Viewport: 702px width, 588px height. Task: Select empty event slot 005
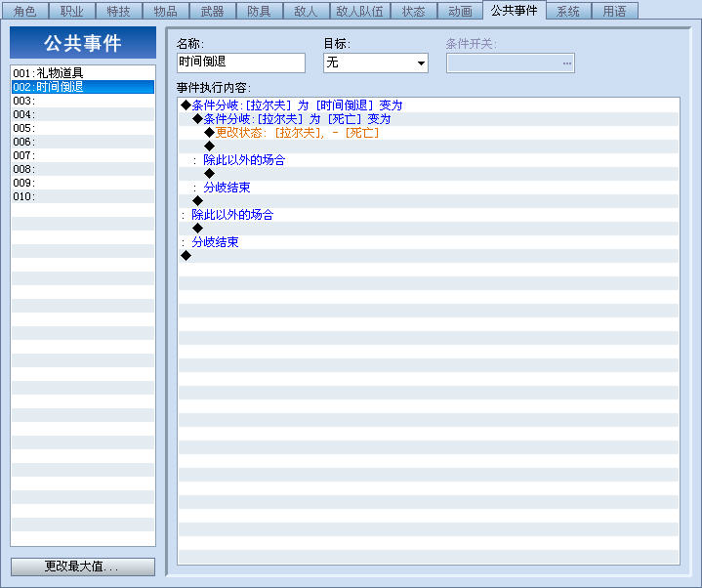pos(83,128)
